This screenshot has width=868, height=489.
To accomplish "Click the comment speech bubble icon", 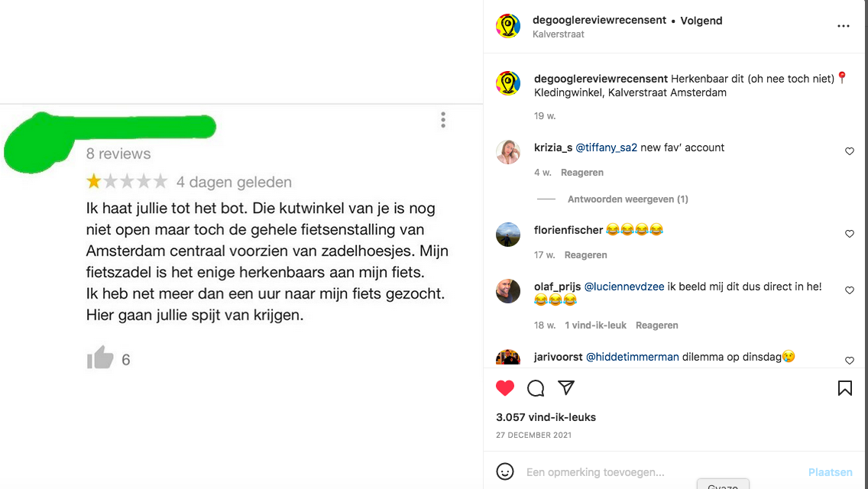I will (536, 388).
